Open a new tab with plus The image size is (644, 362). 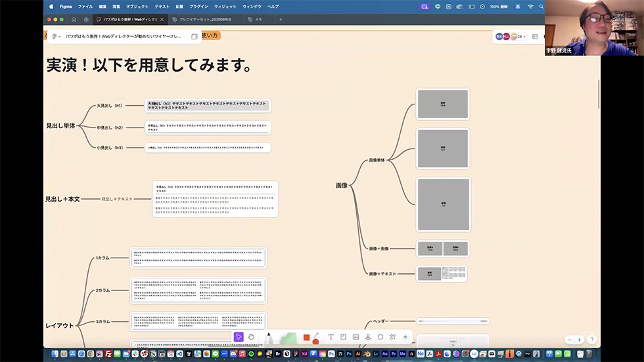tap(281, 19)
